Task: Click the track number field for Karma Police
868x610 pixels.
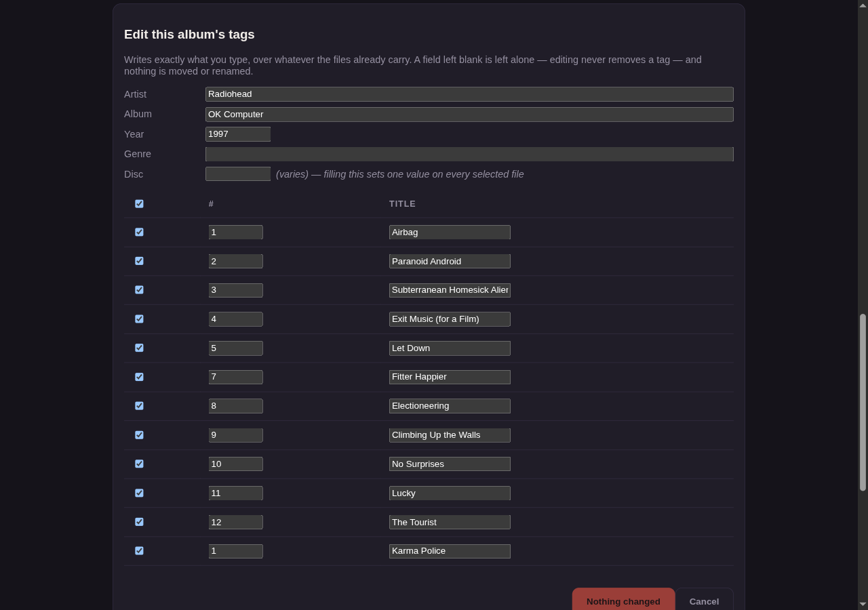Action: (x=236, y=551)
